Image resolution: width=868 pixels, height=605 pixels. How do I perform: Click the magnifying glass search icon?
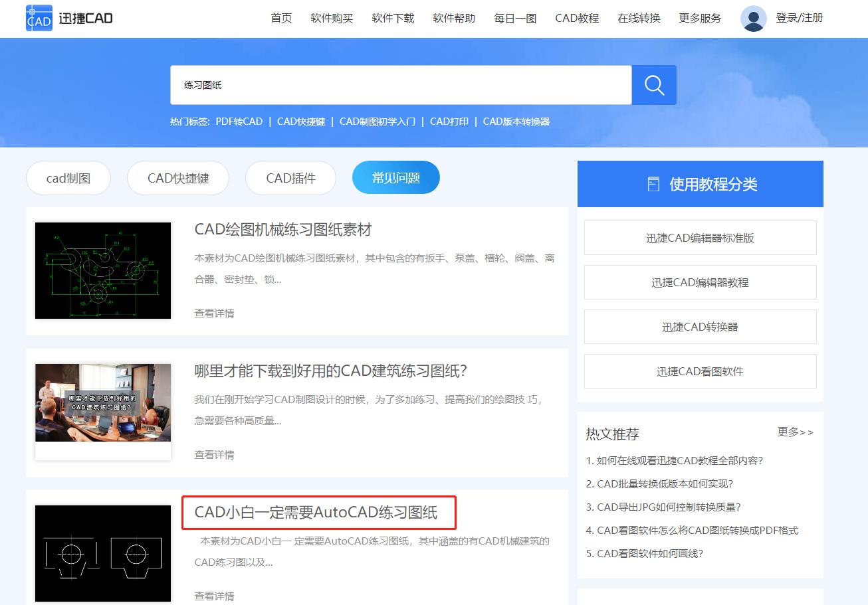pos(654,84)
